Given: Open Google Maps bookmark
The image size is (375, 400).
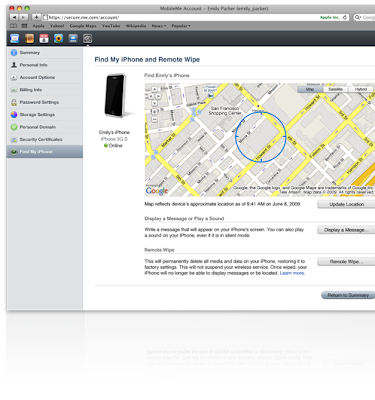Looking at the screenshot, I should coord(83,26).
